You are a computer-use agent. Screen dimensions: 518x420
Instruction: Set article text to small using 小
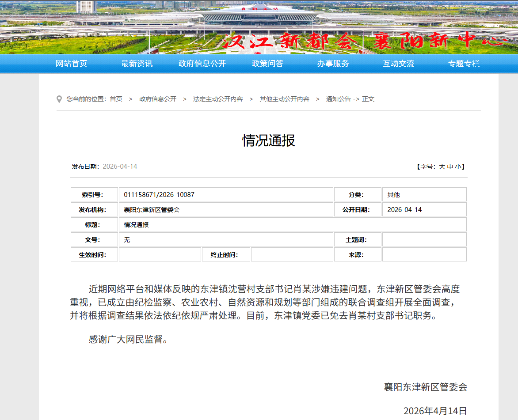(x=459, y=166)
